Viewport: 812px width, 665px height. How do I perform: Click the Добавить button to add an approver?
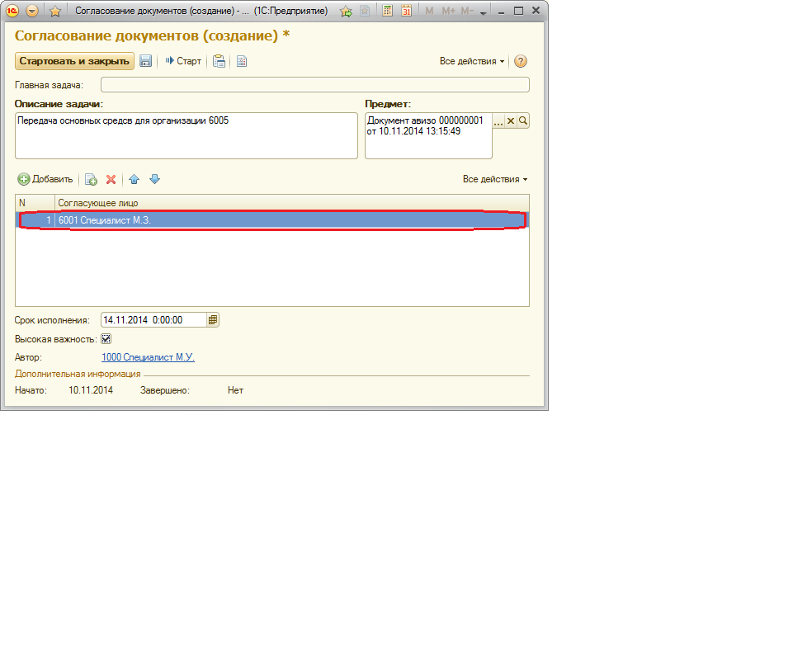[x=45, y=179]
